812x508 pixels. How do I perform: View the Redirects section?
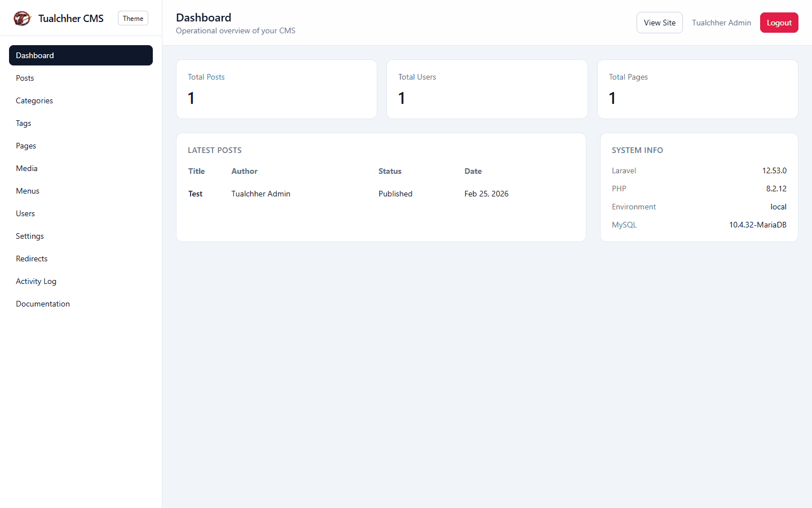[32, 259]
